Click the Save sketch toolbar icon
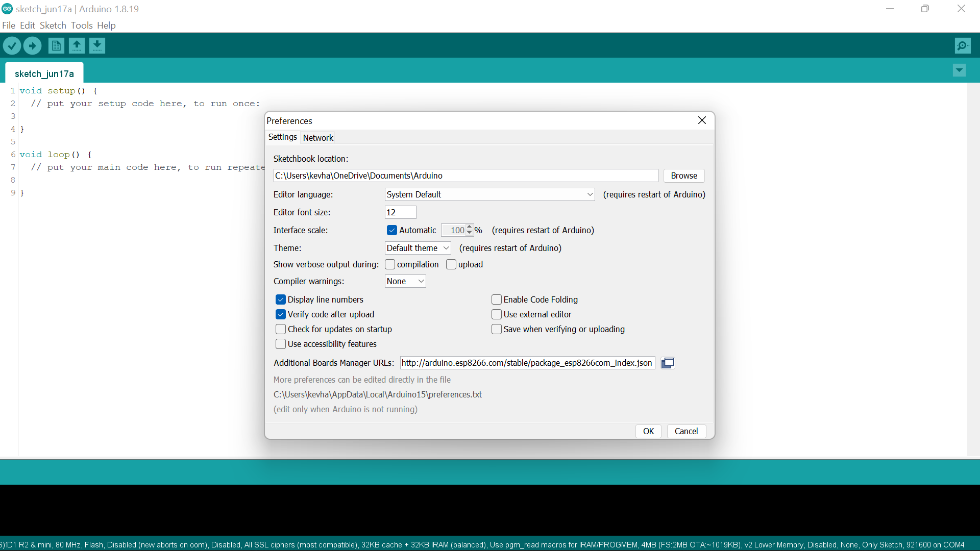The height and width of the screenshot is (551, 980). [x=97, y=46]
